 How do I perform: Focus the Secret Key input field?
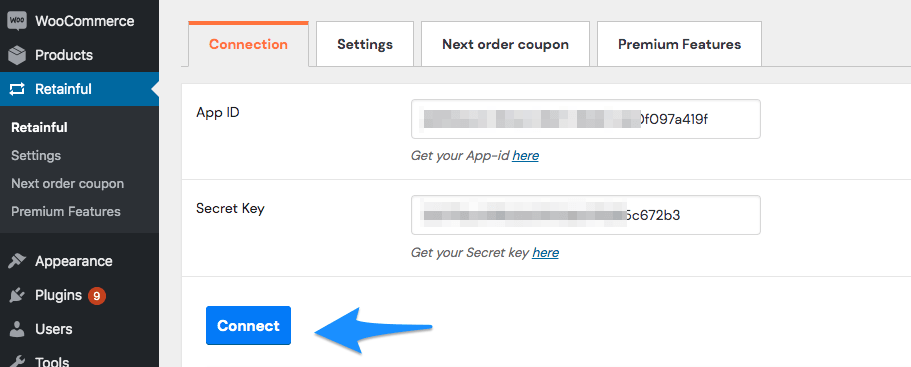click(586, 215)
